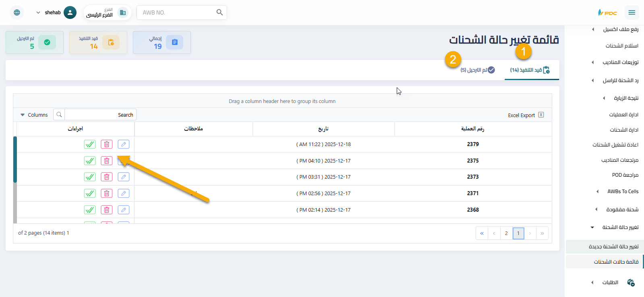Open the Columns chooser dropdown
Image resolution: width=644 pixels, height=297 pixels.
coord(34,115)
